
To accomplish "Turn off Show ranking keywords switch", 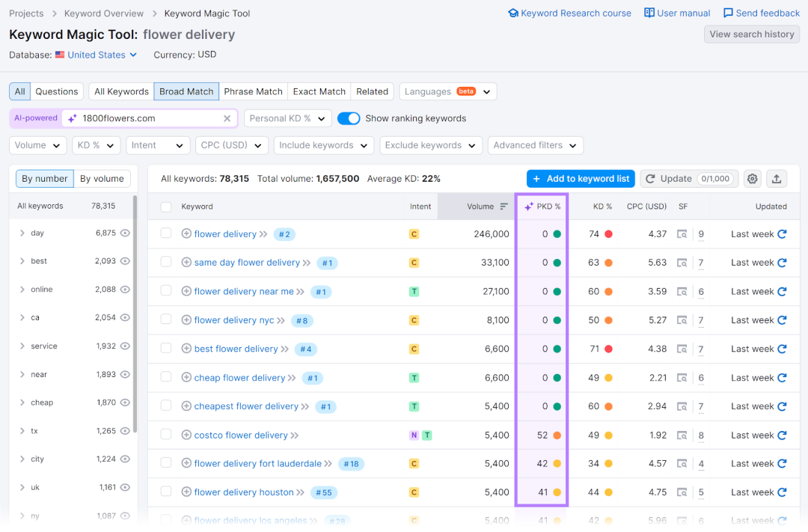I will [349, 118].
